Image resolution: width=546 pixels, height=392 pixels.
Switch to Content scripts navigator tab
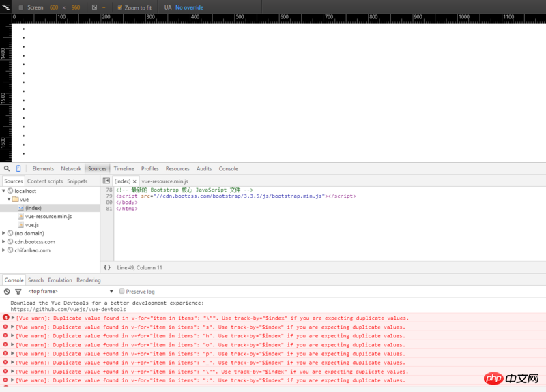point(45,181)
